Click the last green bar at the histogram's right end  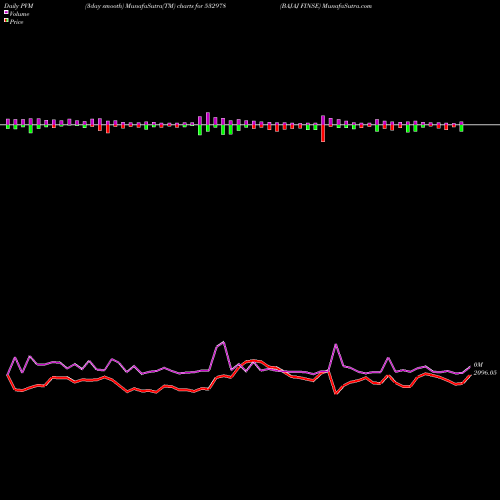point(461,128)
